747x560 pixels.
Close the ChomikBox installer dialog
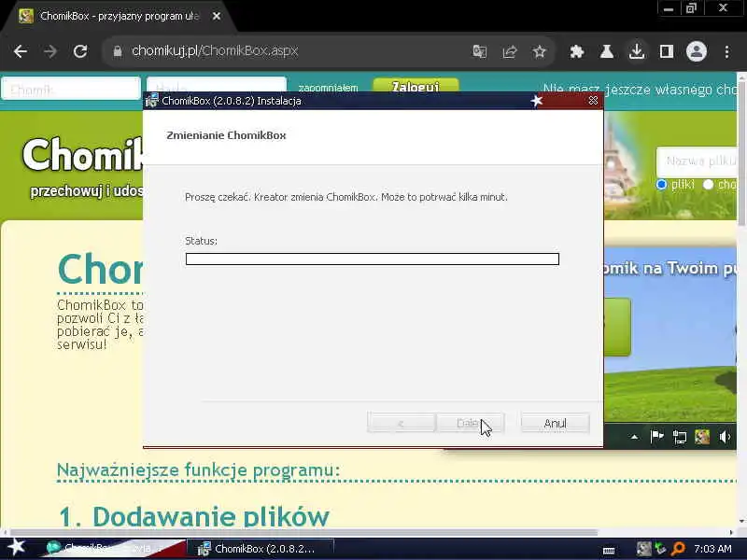coord(593,101)
